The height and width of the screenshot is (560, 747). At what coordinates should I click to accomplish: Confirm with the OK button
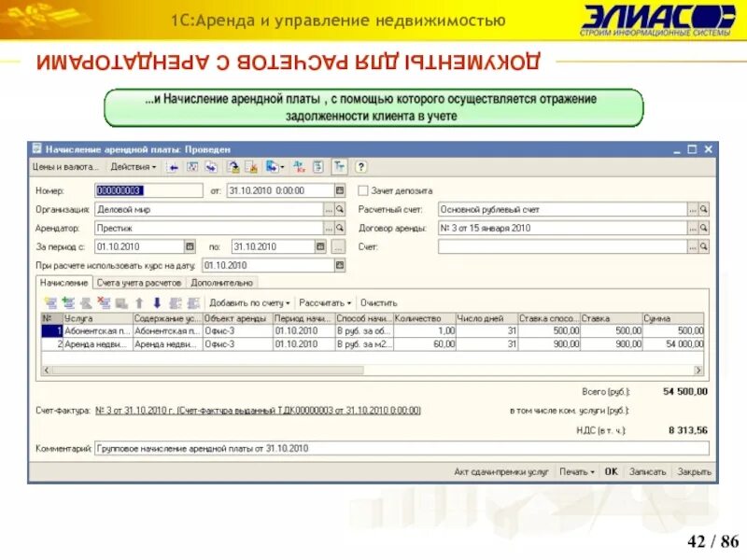[612, 471]
